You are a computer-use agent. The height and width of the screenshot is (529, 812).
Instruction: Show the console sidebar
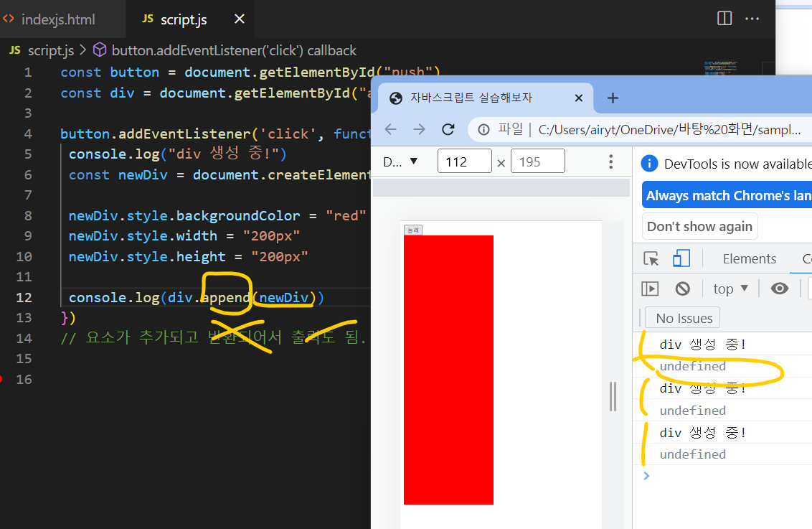pos(650,289)
